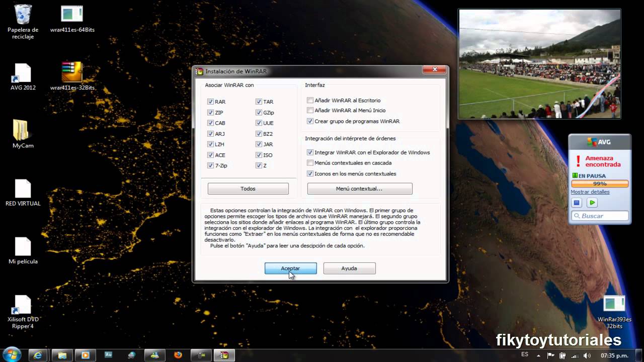644x362 pixels.
Task: Toggle the GZip file association
Action: 259,113
